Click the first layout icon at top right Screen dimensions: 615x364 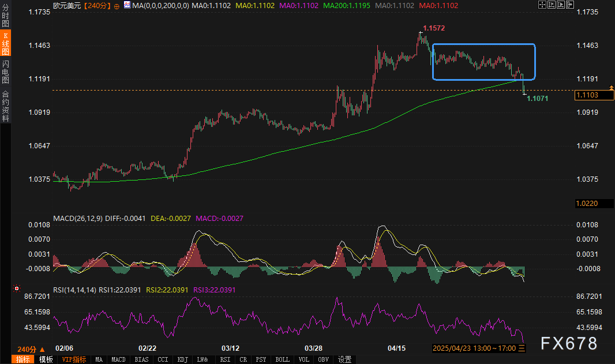pyautogui.click(x=542, y=5)
